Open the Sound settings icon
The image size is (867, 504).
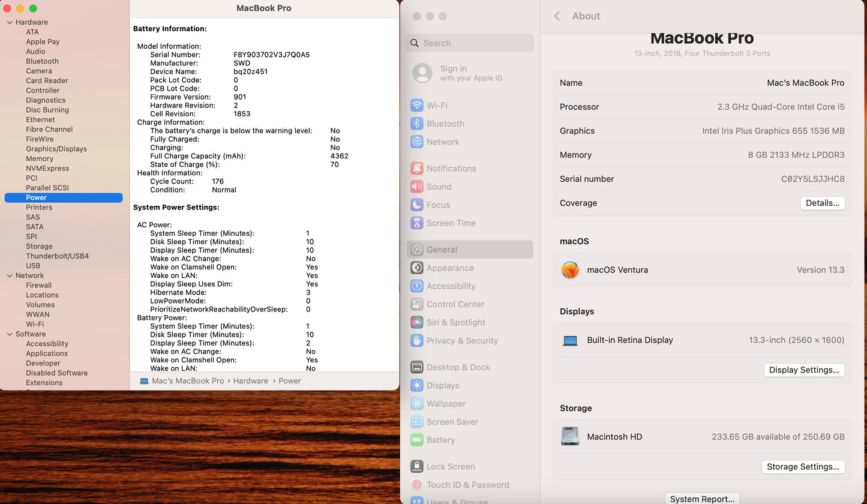[416, 187]
